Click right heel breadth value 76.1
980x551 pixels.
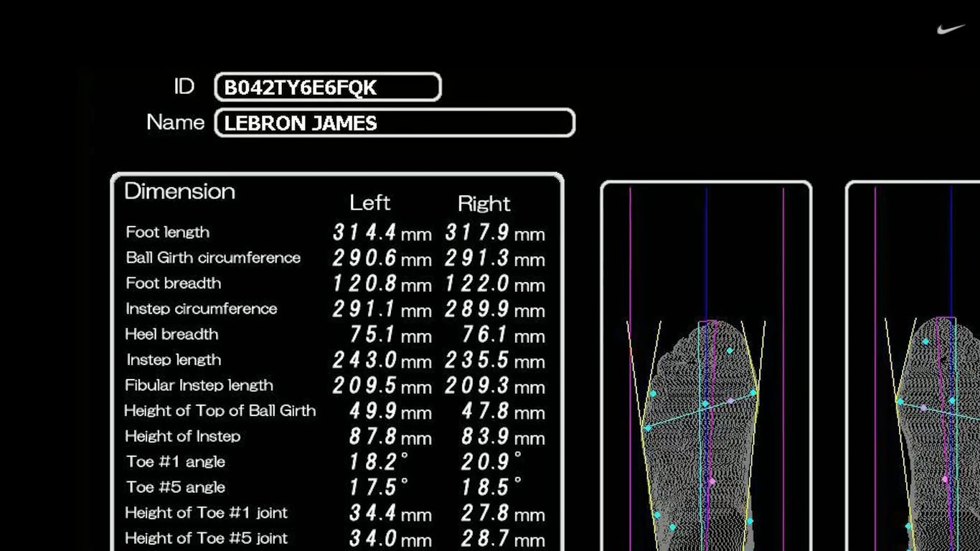tap(486, 334)
